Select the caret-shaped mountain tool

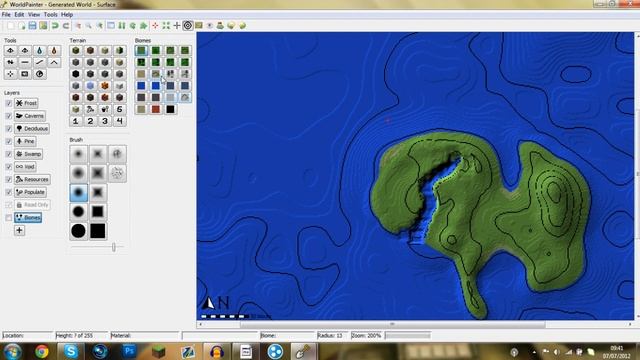pos(54,62)
